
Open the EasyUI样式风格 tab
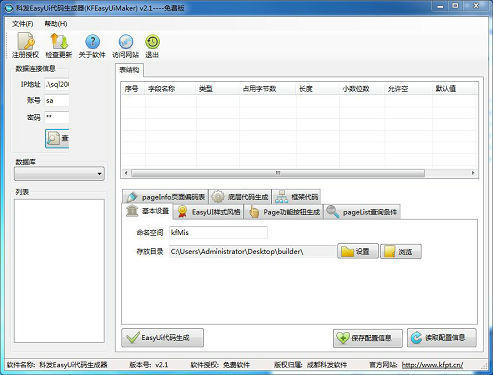[209, 212]
